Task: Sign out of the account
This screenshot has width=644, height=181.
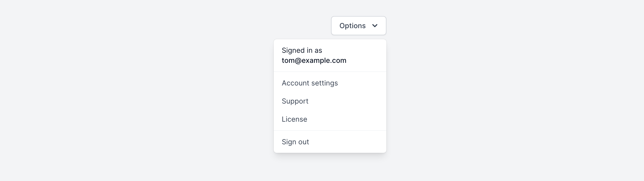Action: click(x=295, y=142)
